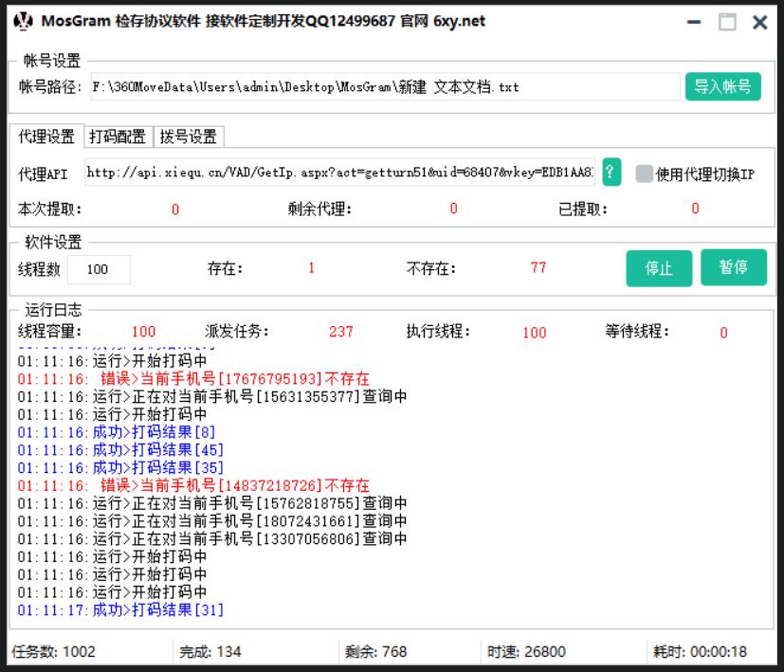The width and height of the screenshot is (784, 672).
Task: Click the green question mark help icon
Action: pyautogui.click(x=611, y=172)
